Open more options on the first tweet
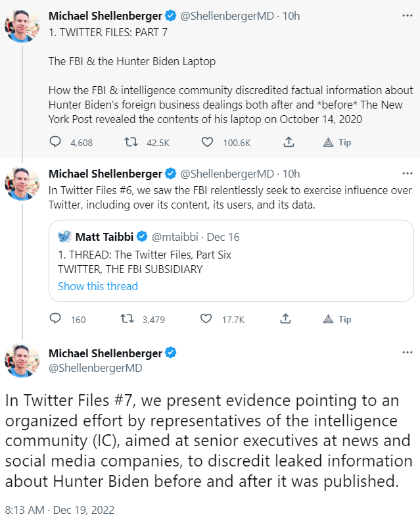The width and height of the screenshot is (420, 527). [x=408, y=16]
